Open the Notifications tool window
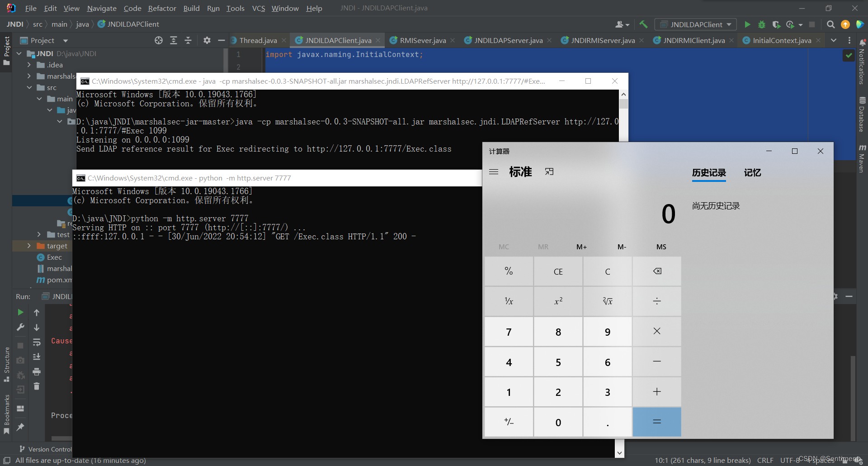 click(862, 62)
